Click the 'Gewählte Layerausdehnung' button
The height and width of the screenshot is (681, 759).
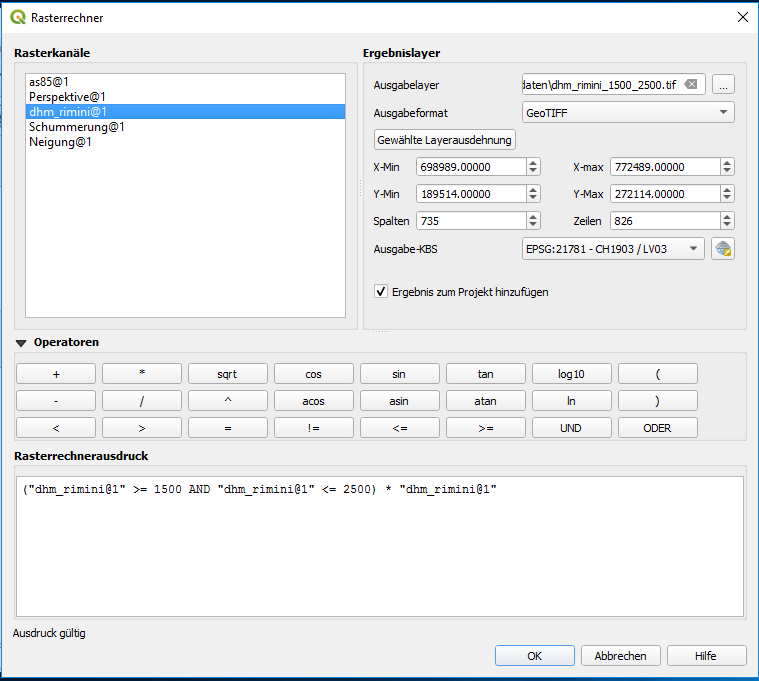(444, 140)
